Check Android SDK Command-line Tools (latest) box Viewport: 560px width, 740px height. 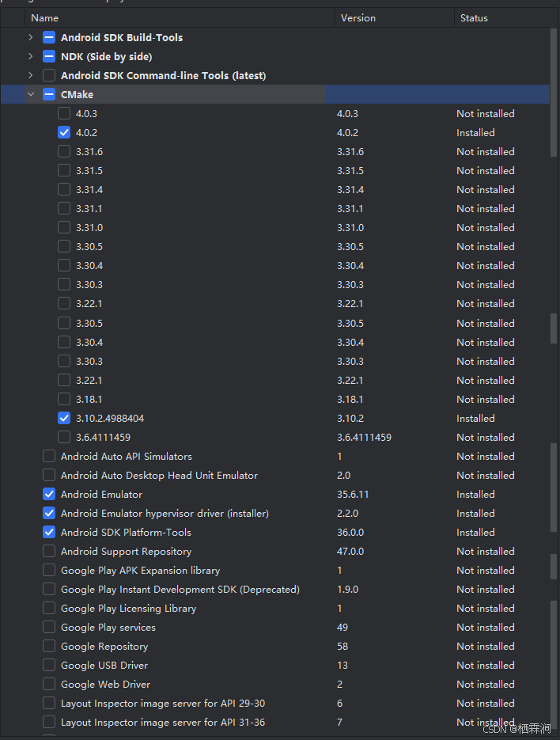click(49, 75)
